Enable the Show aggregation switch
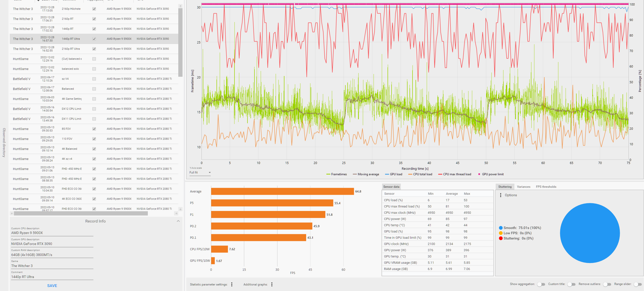 (x=541, y=284)
